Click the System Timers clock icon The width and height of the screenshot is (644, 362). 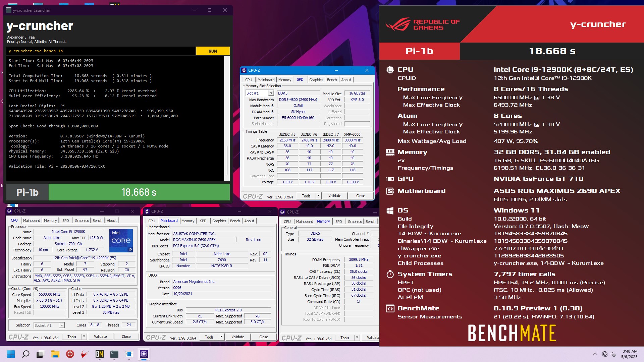[x=390, y=274]
